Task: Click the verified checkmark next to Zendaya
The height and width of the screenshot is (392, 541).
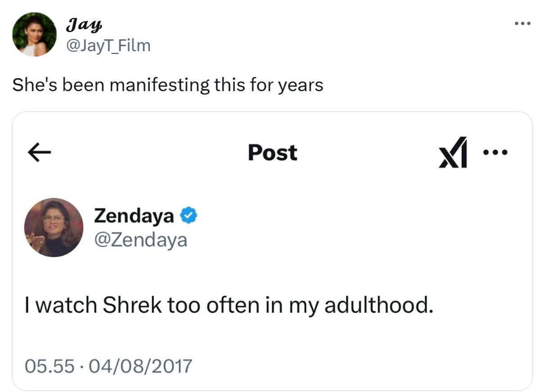Action: point(188,216)
